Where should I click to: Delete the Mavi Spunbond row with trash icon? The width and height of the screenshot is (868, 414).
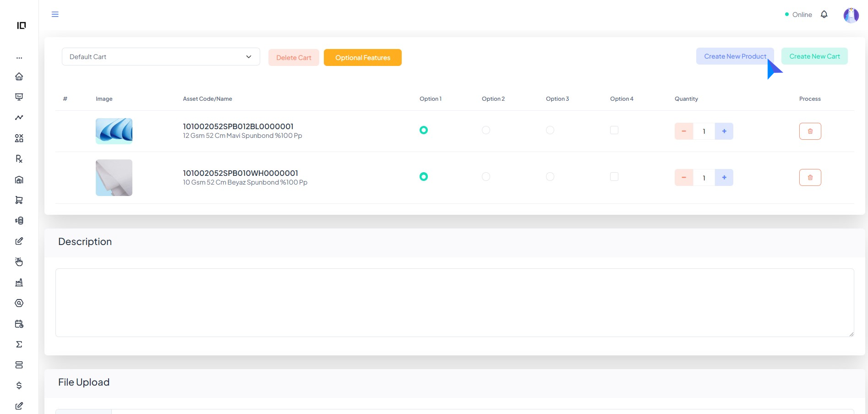810,131
